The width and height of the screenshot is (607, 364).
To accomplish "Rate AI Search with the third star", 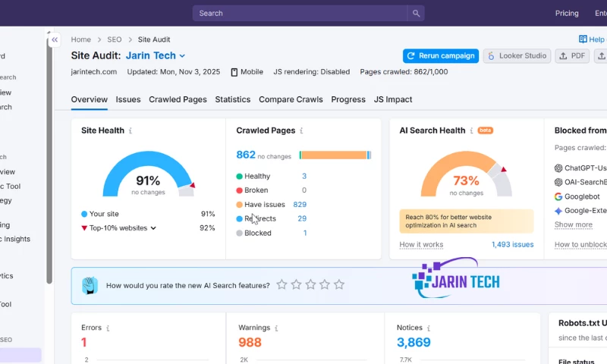I will 310,285.
